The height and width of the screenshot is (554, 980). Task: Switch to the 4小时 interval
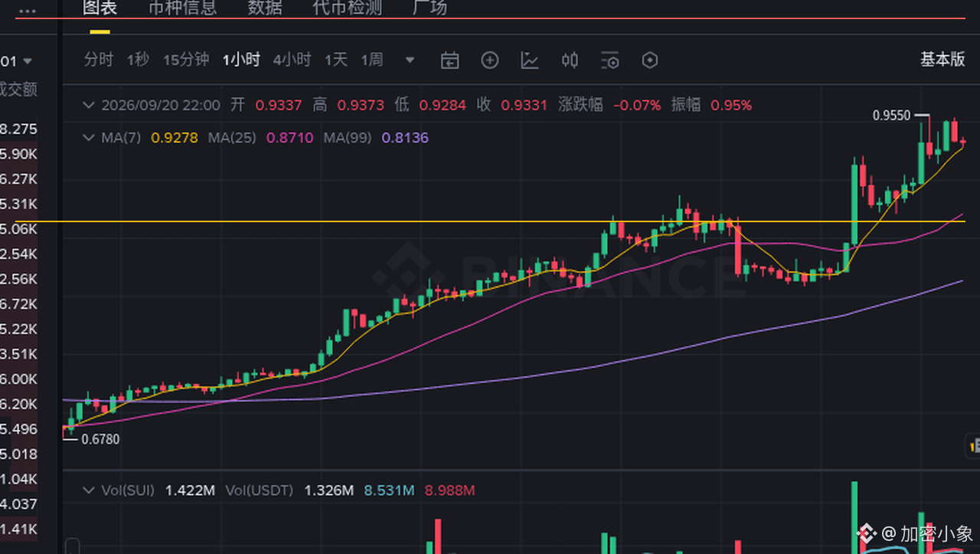click(292, 60)
